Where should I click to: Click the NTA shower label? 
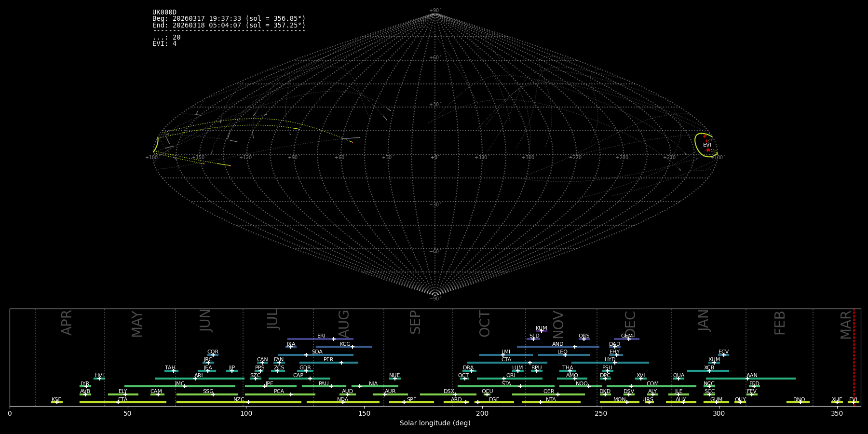point(551,400)
